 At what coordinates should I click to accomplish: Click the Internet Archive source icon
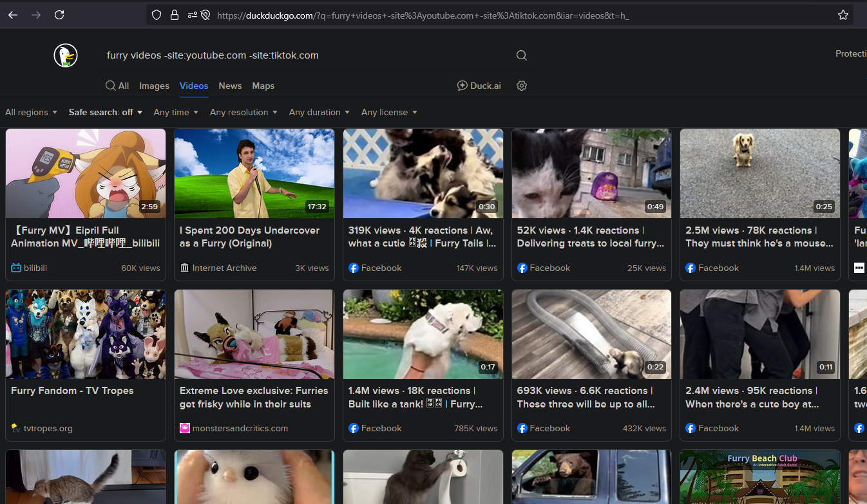point(185,268)
